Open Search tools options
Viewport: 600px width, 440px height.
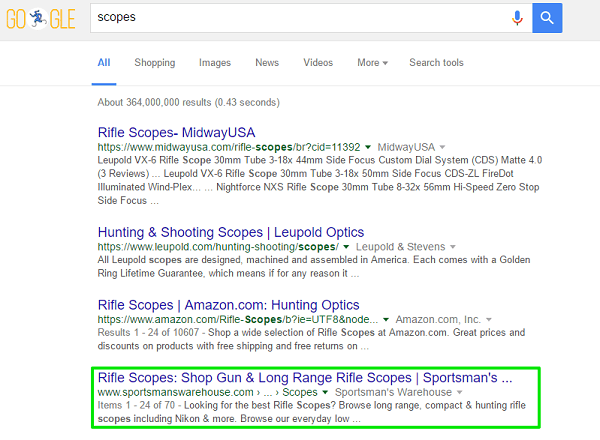pos(436,62)
